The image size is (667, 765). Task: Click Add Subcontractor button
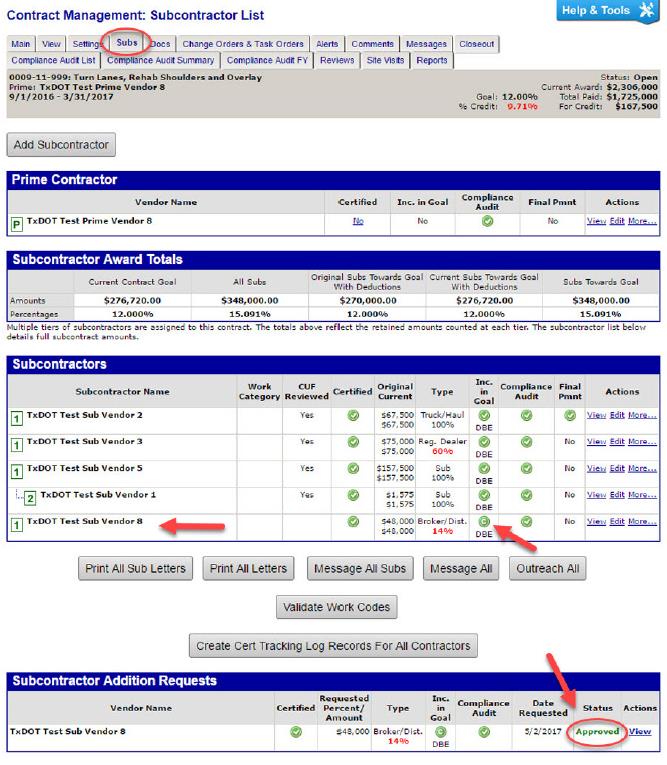click(60, 145)
